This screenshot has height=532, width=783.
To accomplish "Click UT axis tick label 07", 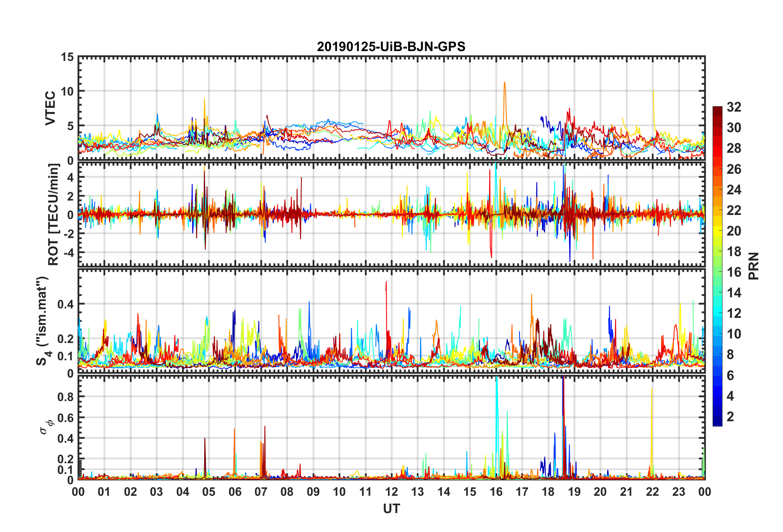I will pyautogui.click(x=261, y=492).
